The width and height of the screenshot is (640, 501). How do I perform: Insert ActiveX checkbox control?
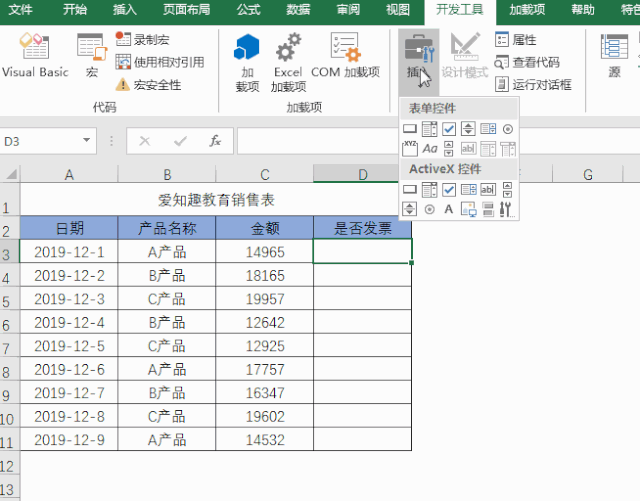coord(449,189)
